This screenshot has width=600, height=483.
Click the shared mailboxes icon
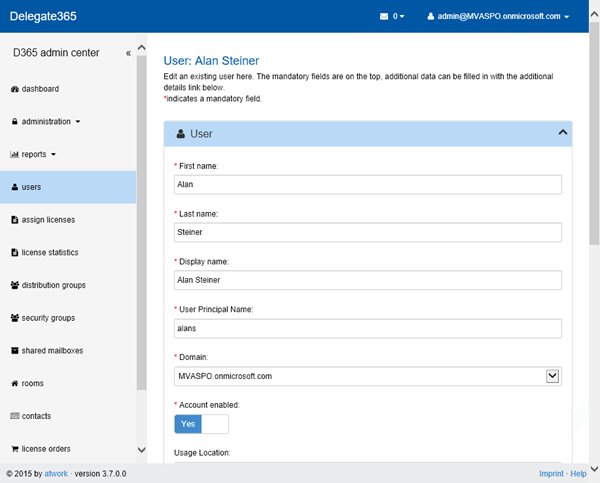tap(15, 351)
